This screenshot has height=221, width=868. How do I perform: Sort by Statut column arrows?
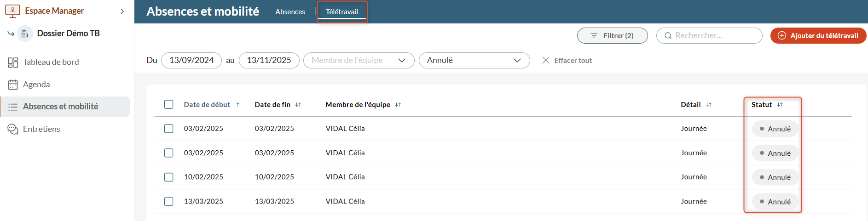[780, 105]
